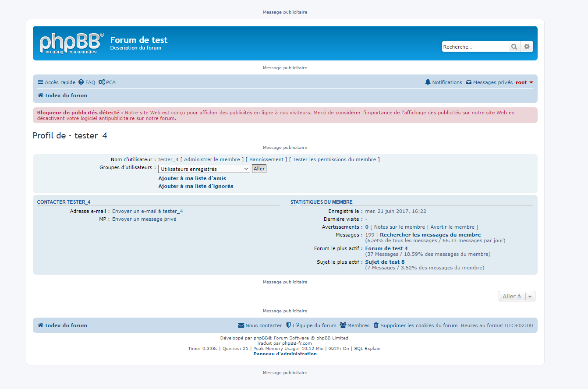Open Messages privés inbox
588x389 pixels.
[489, 82]
